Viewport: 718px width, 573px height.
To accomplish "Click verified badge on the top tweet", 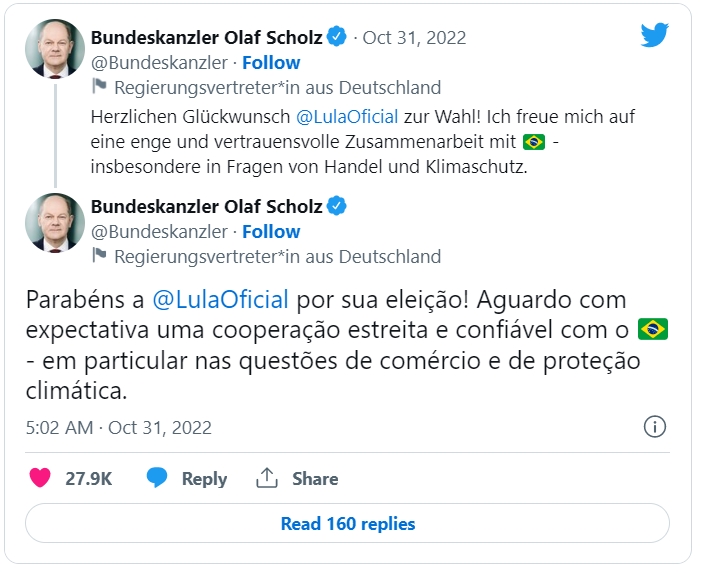I will (337, 38).
